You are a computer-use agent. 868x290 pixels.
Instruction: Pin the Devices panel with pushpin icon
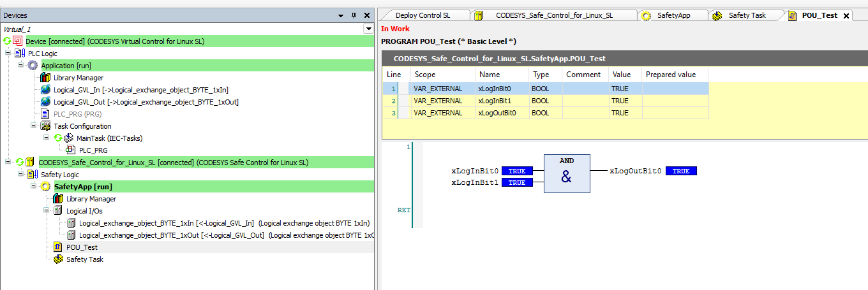click(x=355, y=15)
